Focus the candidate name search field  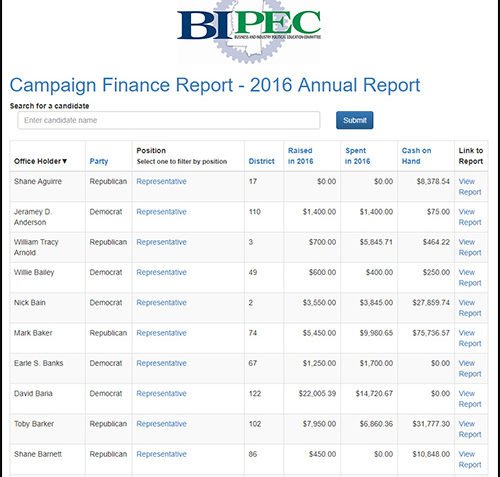(169, 120)
